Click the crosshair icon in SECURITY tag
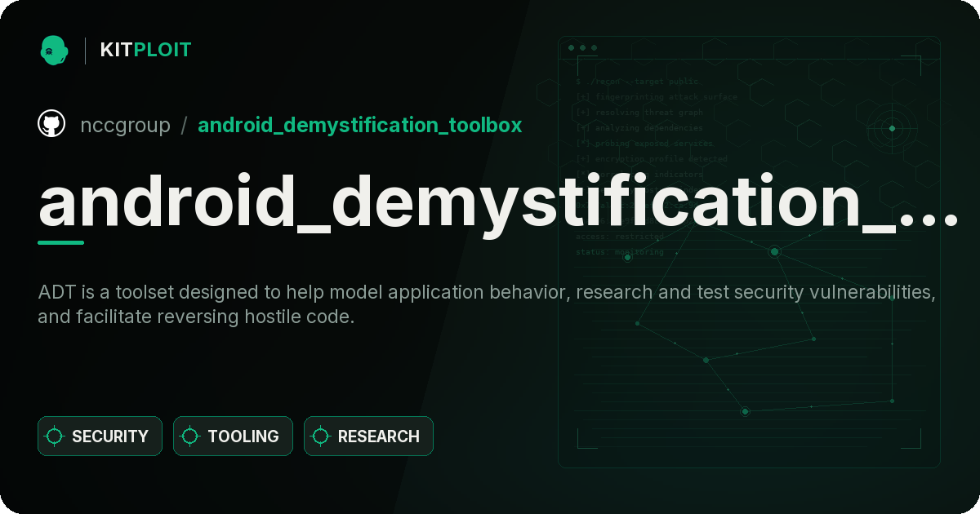Viewport: 980px width, 514px height. coord(55,436)
